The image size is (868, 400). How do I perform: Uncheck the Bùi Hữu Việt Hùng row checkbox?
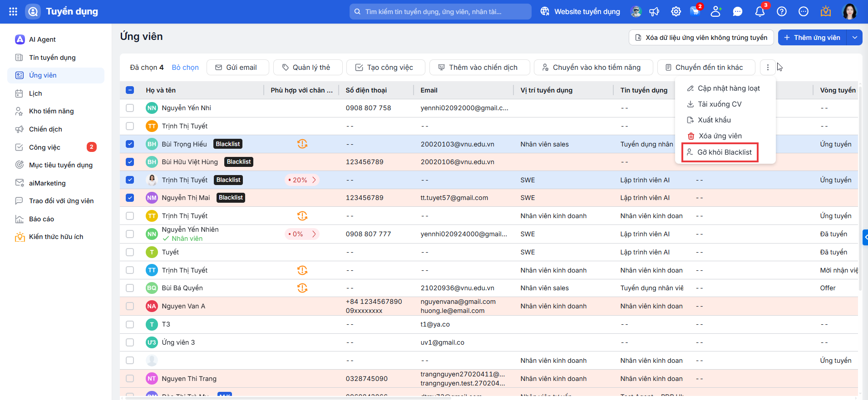(130, 162)
